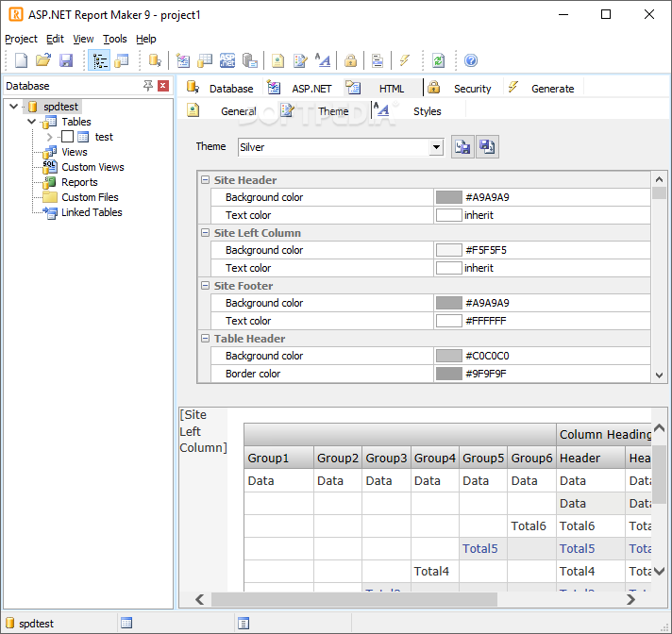Collapse the Site Left Column group

(x=206, y=233)
